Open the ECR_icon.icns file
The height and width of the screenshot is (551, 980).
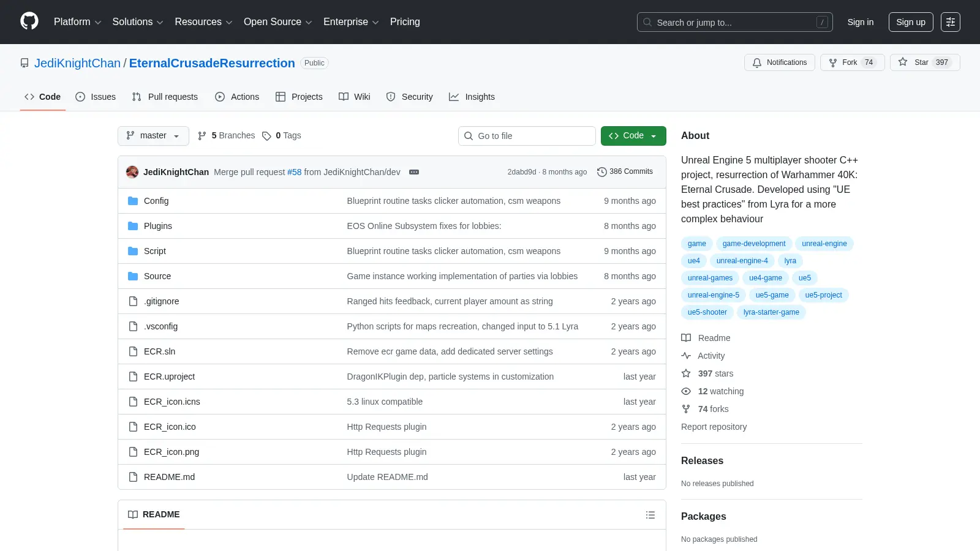(172, 402)
